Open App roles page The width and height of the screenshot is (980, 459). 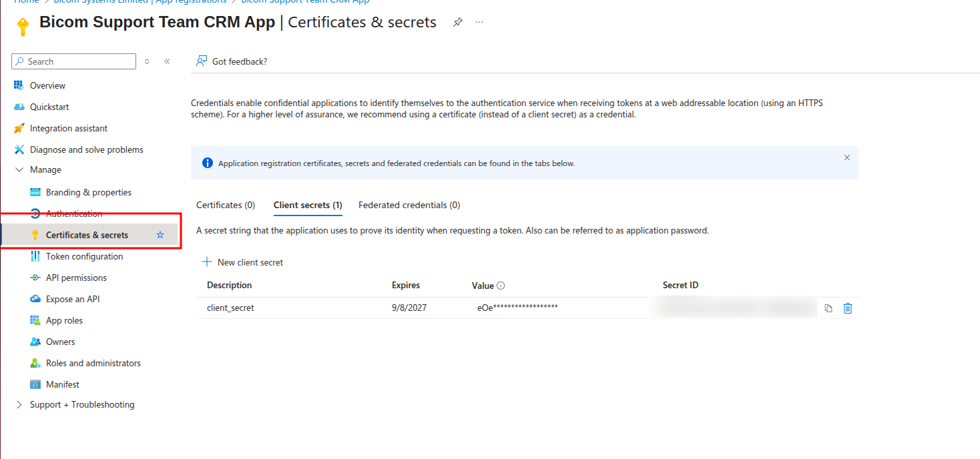pos(64,320)
